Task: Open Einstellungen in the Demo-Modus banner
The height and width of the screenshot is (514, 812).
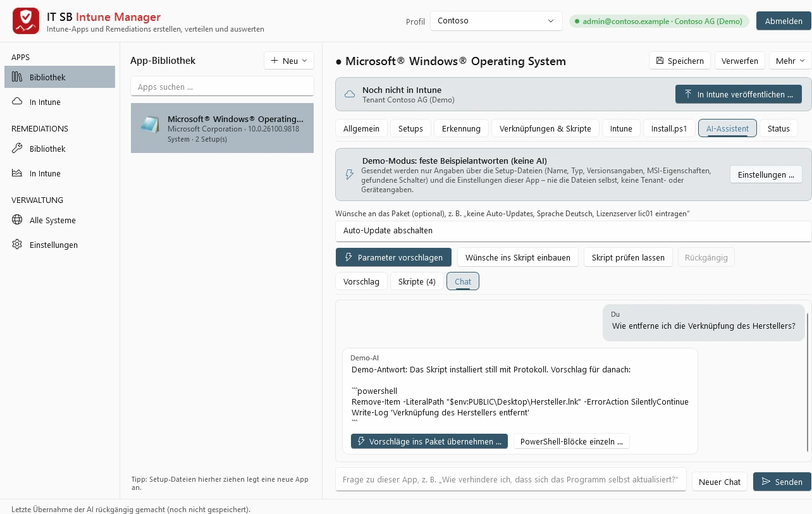Action: [766, 174]
